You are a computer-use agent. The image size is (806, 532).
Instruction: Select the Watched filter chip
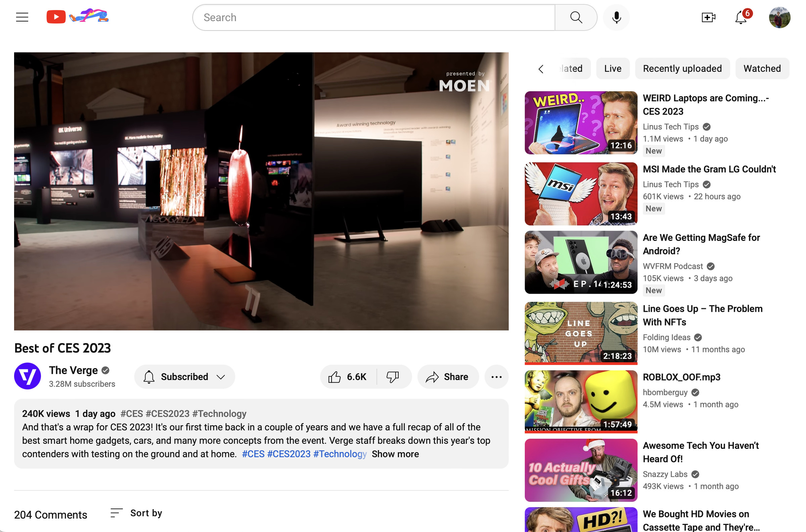(x=762, y=68)
